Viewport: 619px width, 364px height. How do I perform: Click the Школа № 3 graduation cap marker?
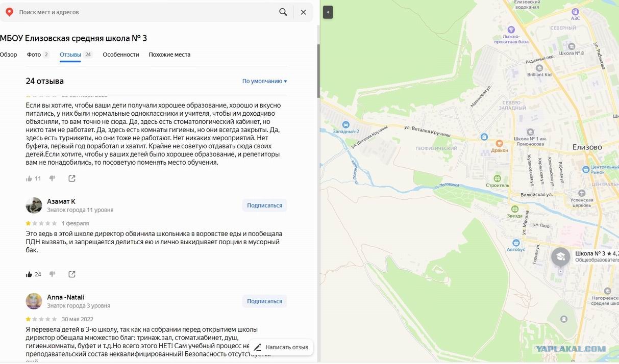[x=560, y=256]
